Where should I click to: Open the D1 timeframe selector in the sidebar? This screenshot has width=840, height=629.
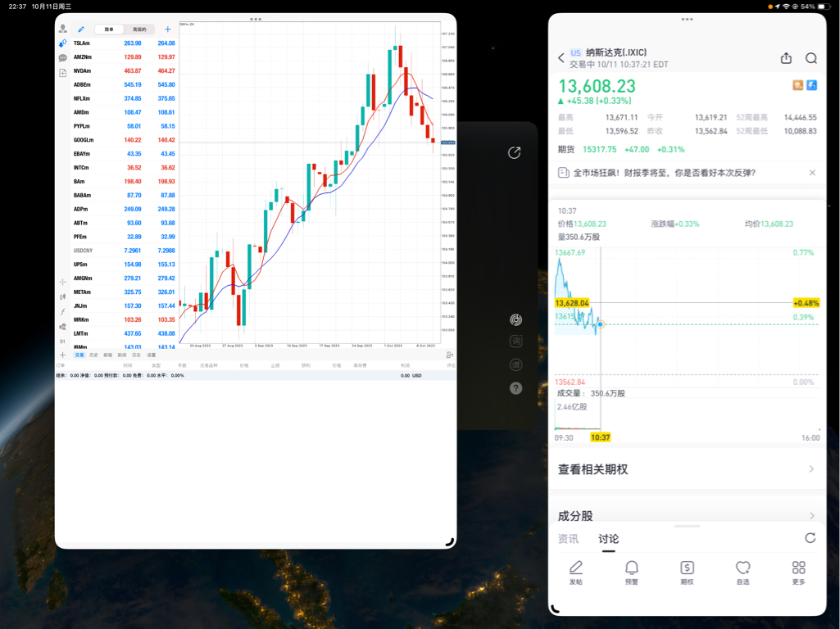coord(62,342)
